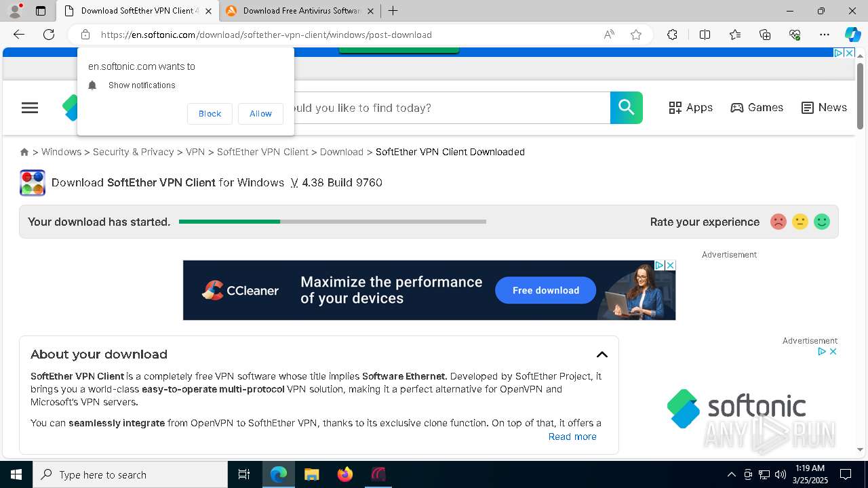Launch the Copilot sidebar icon
The image size is (868, 488).
coord(852,35)
